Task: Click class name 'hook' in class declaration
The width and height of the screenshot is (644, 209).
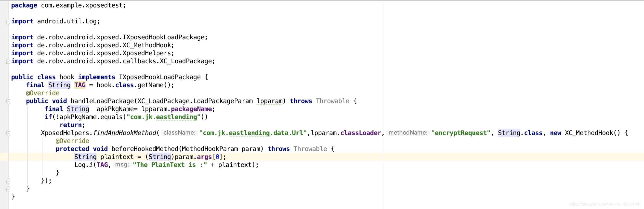Action: pos(67,77)
